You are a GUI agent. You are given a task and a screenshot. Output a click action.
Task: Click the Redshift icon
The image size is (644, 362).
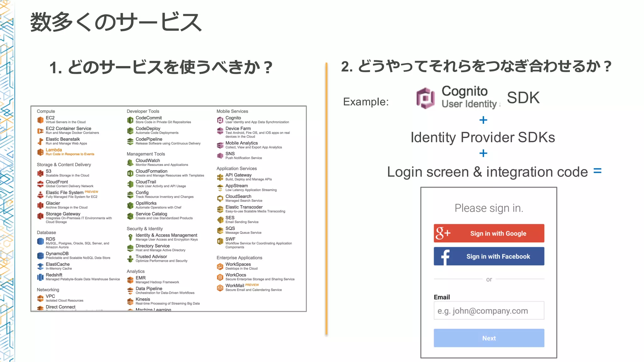coord(41,277)
